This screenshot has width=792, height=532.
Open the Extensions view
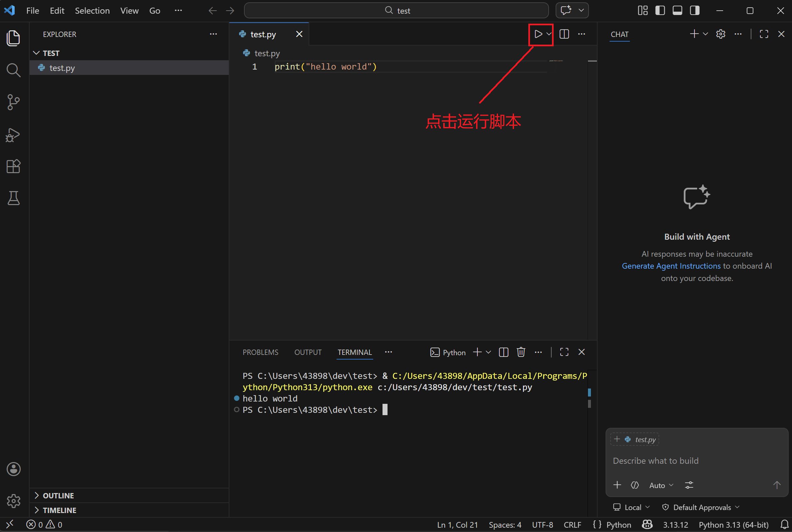(13, 166)
